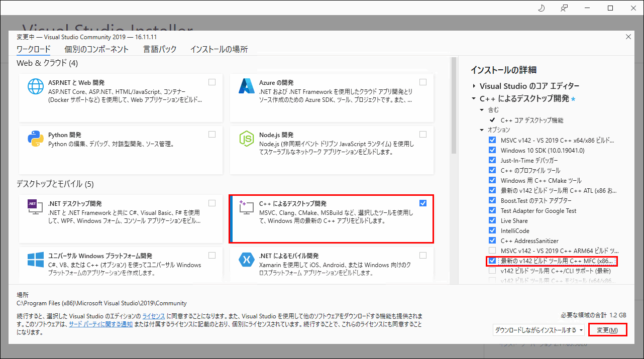Viewport: 644px width, 359px height.
Task: Check the C++/CLI サポート option
Action: (x=492, y=271)
